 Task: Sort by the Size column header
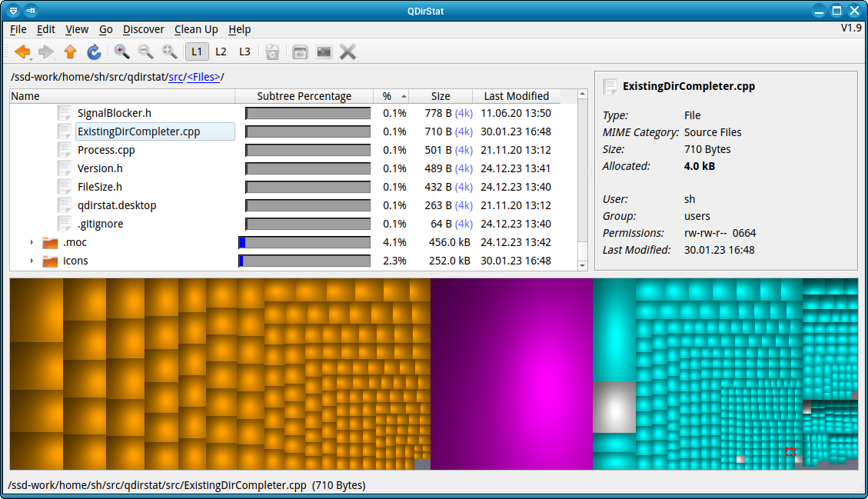coord(441,96)
